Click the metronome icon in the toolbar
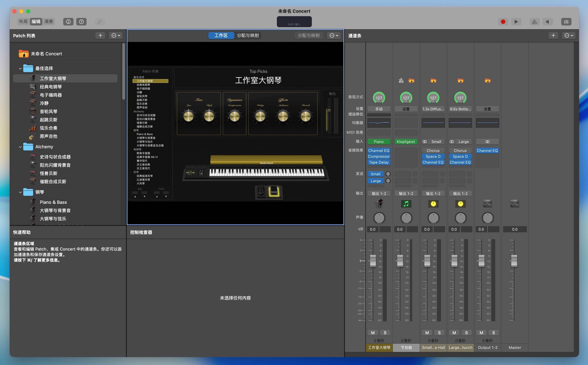588x365 pixels. (535, 22)
